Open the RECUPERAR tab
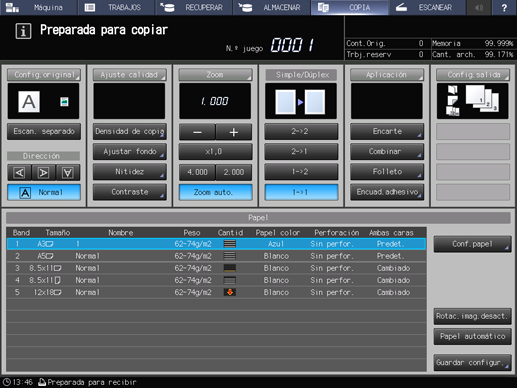Screen dimensions: 517x388 tap(194, 7)
